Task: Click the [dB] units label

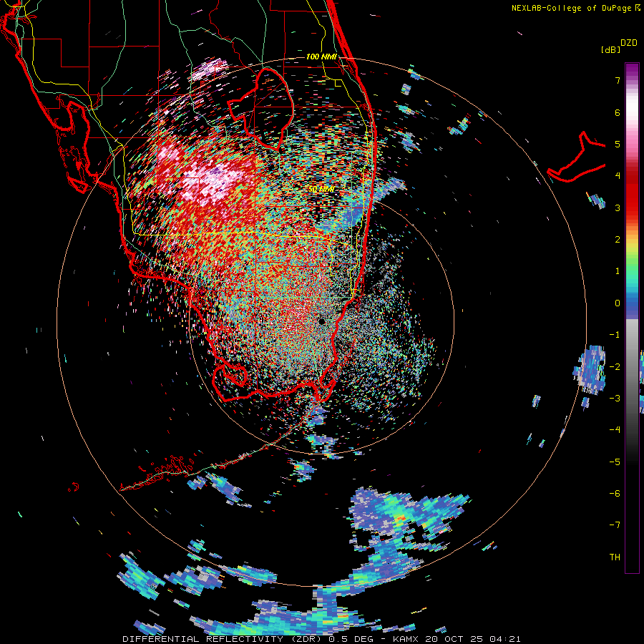Action: (610, 49)
